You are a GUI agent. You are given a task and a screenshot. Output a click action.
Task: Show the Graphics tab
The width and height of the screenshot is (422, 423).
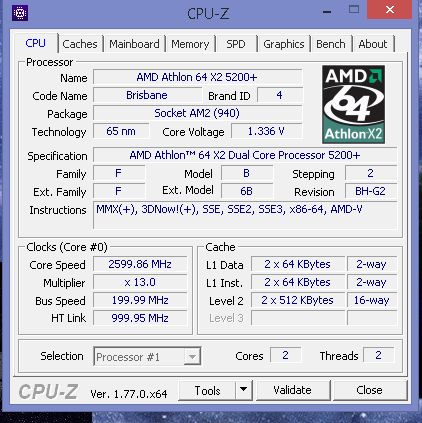284,44
